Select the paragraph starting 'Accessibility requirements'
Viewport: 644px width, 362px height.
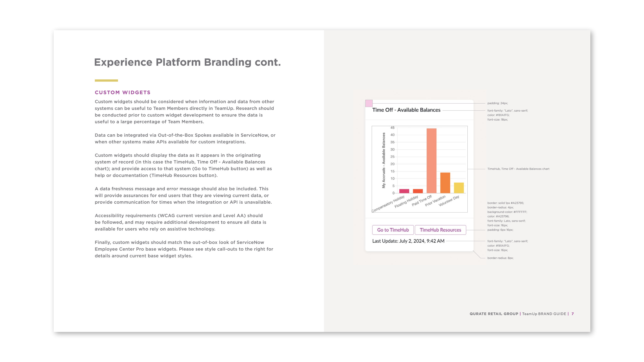click(x=180, y=222)
